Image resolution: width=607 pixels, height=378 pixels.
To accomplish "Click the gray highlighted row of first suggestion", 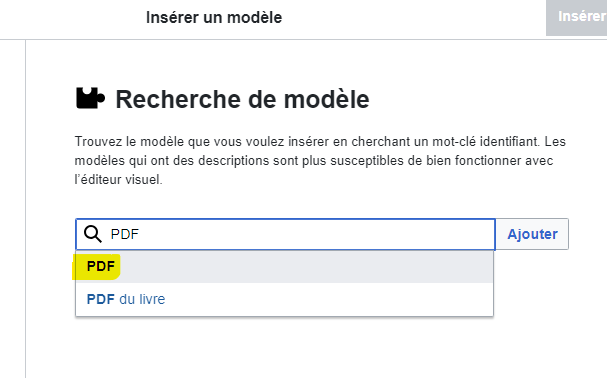I will 285,266.
